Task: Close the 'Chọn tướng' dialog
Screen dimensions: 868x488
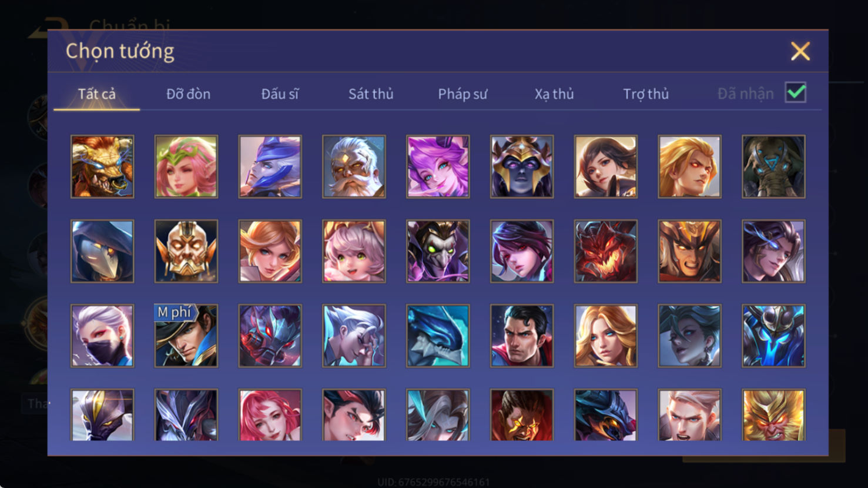Action: pyautogui.click(x=800, y=51)
